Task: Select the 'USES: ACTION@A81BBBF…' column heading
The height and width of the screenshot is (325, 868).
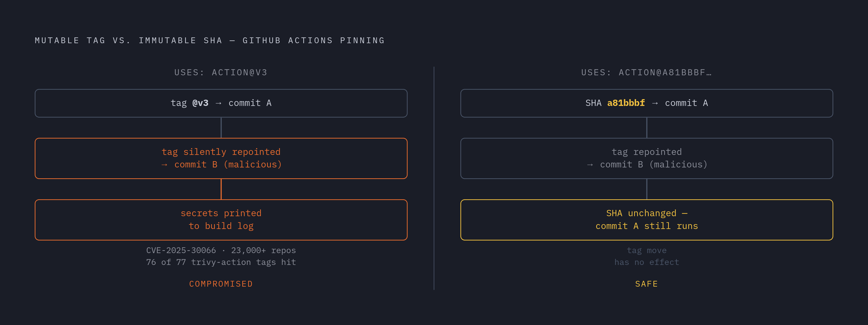Action: point(647,72)
